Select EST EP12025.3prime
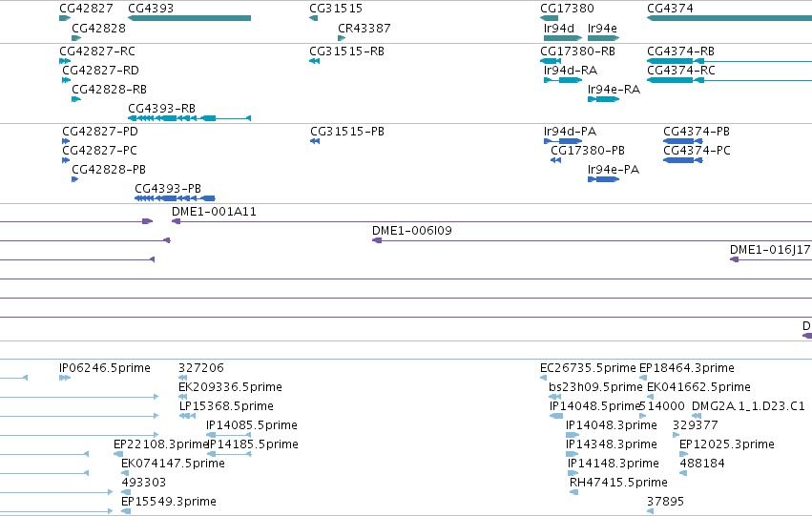812x516 pixels. pyautogui.click(x=683, y=454)
